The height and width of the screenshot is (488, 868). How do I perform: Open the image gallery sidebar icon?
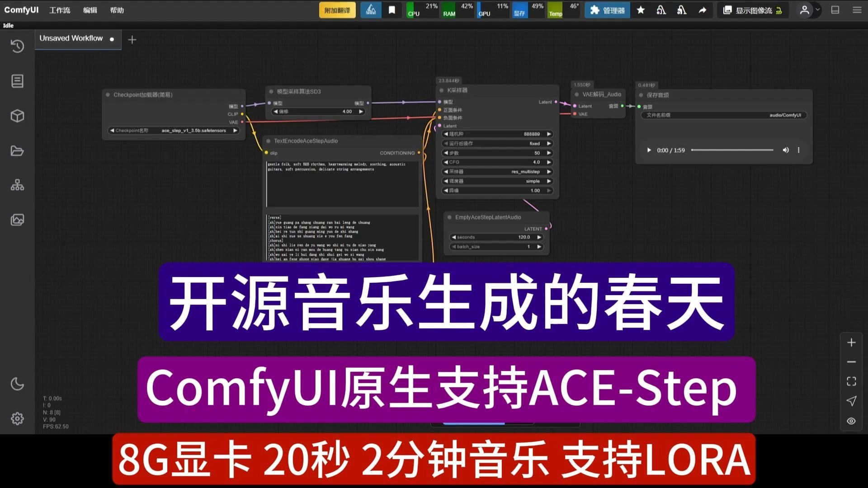tap(17, 220)
